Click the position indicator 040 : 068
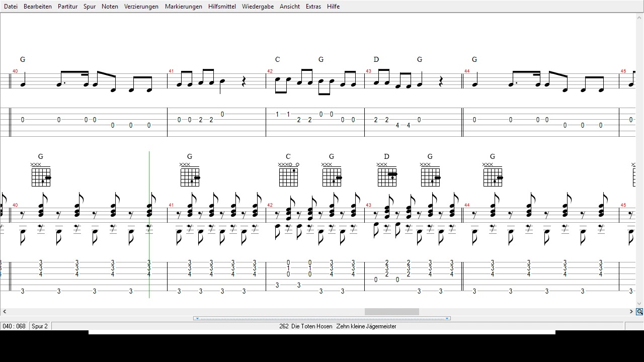644x362 pixels. pos(14,326)
